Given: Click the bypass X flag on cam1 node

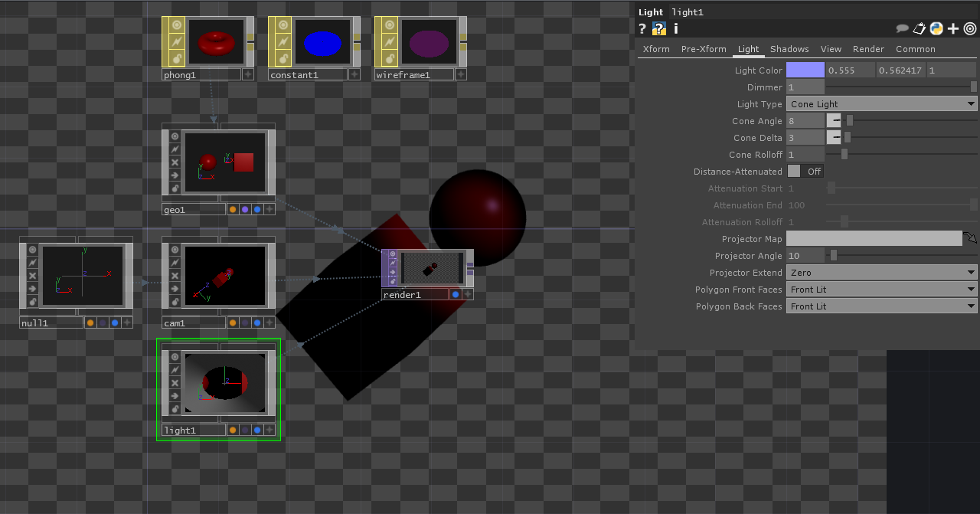Looking at the screenshot, I should (175, 276).
